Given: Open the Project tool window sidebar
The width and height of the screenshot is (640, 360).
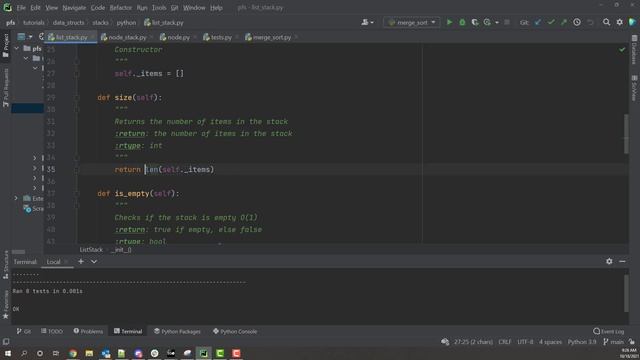Looking at the screenshot, I should pos(6,45).
